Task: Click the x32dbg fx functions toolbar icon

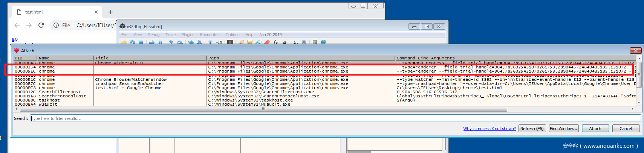Action: click(x=276, y=42)
